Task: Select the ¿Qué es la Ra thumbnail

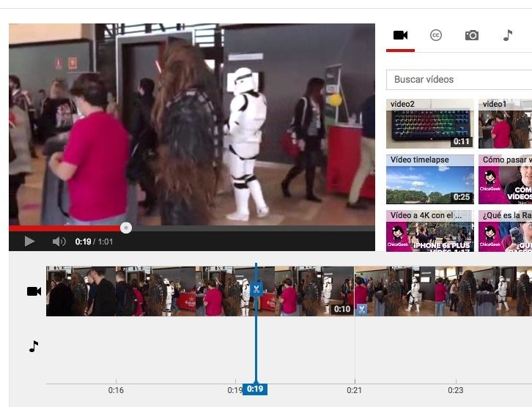Action: [505, 231]
